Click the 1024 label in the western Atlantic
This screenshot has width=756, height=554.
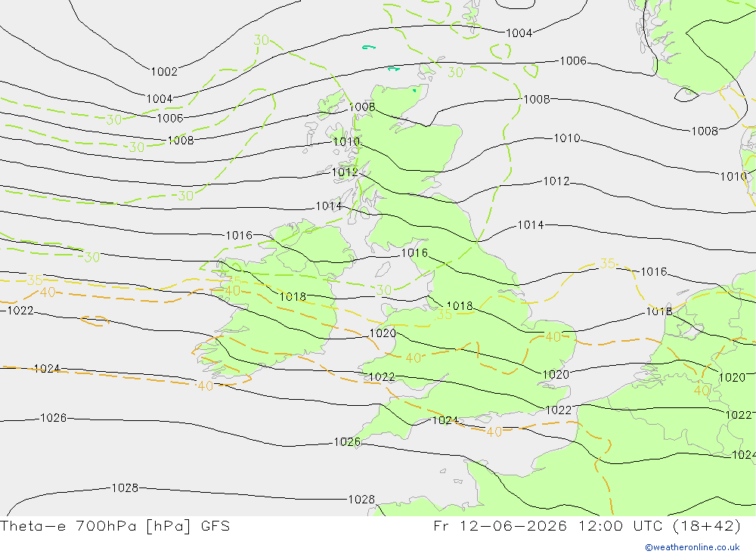click(x=47, y=369)
